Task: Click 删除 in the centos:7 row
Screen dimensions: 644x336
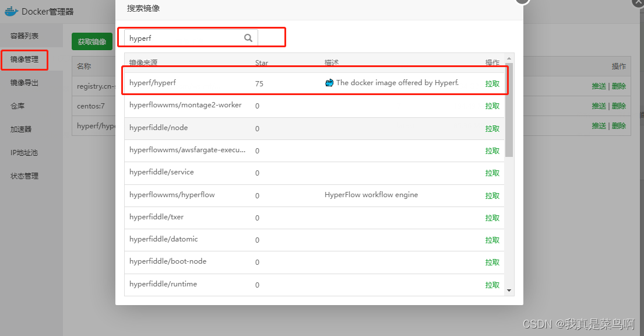Action: (618, 106)
